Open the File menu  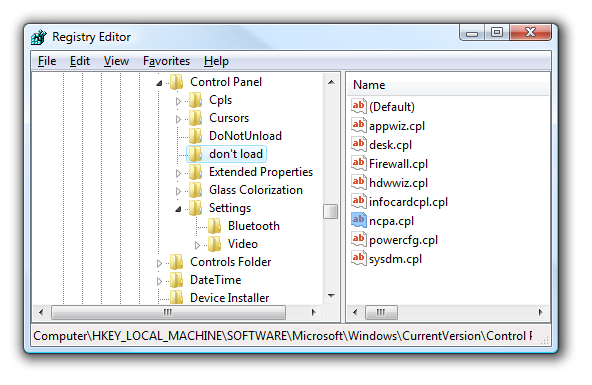(47, 61)
